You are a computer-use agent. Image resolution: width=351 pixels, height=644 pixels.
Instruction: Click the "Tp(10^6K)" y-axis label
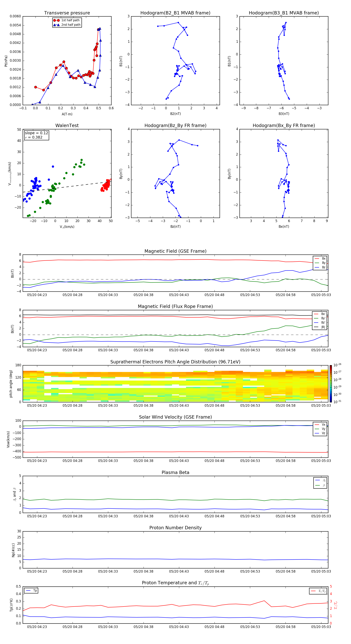pos(11,605)
